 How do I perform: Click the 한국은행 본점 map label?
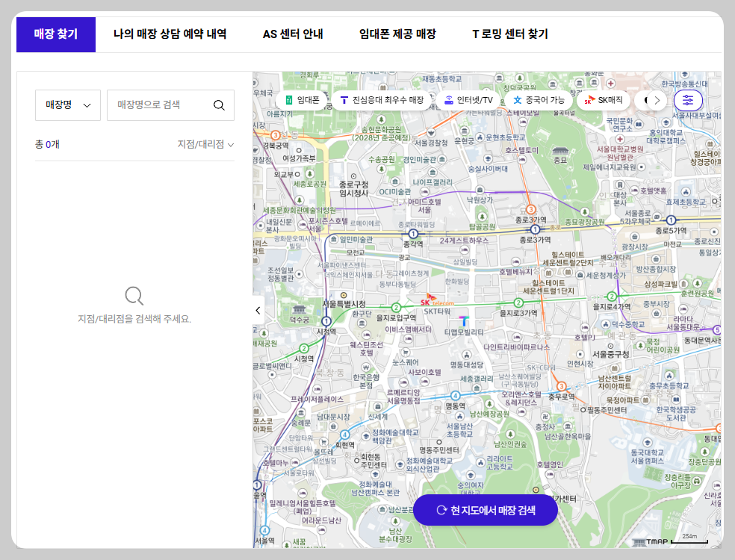point(366,381)
